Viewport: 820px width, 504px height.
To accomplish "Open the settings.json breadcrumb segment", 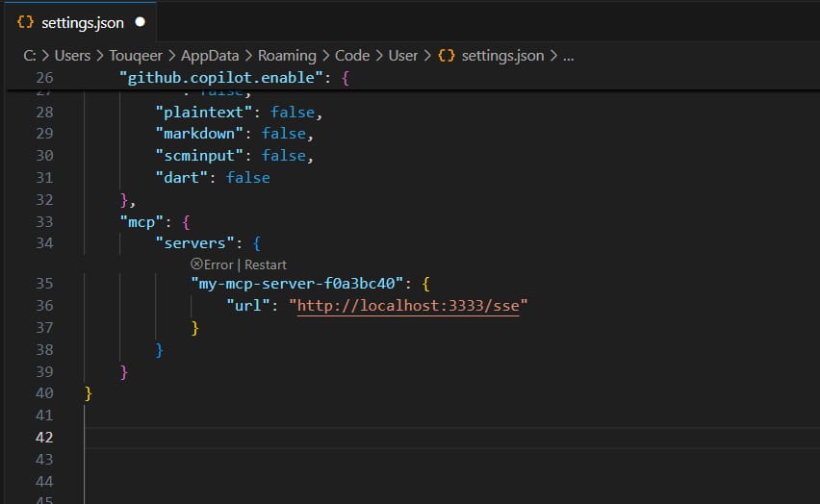I will tap(502, 56).
